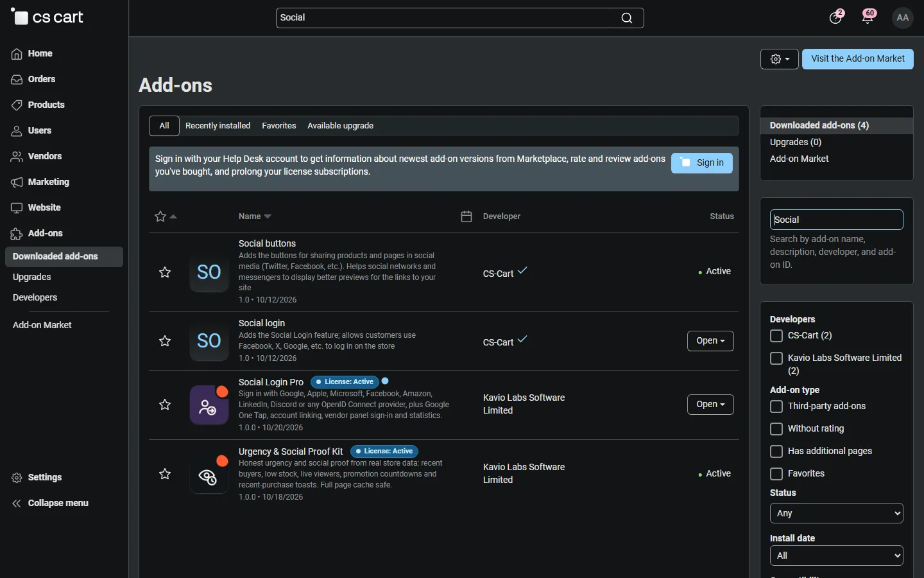Go to Developers in the sidebar

click(x=35, y=298)
